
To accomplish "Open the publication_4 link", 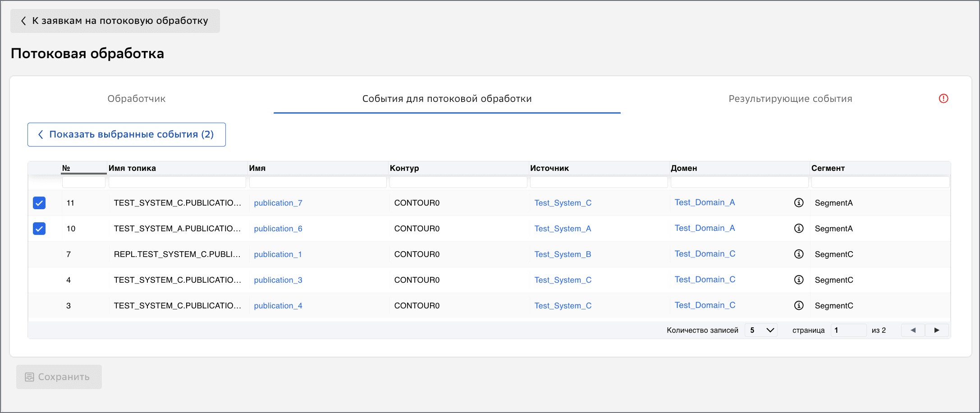I will [x=278, y=306].
